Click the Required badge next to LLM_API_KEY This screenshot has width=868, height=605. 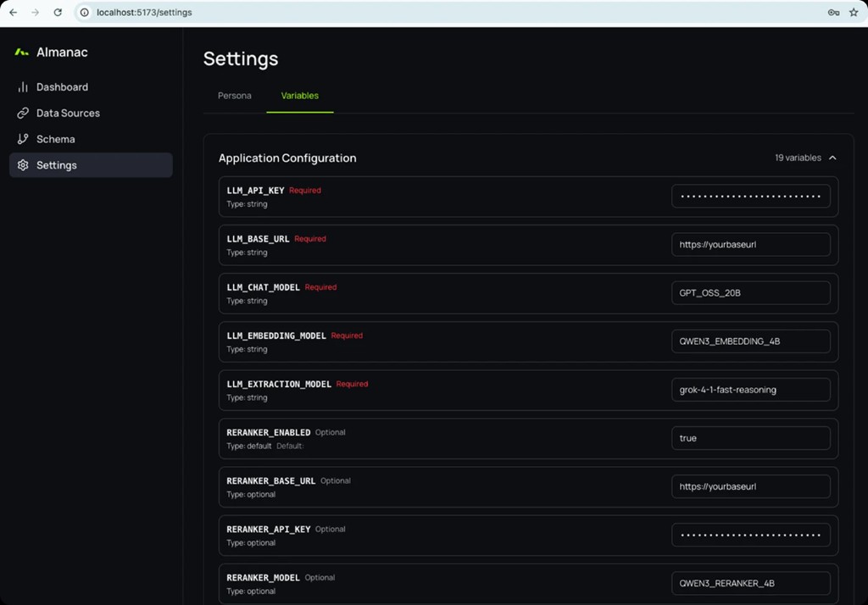(x=305, y=191)
